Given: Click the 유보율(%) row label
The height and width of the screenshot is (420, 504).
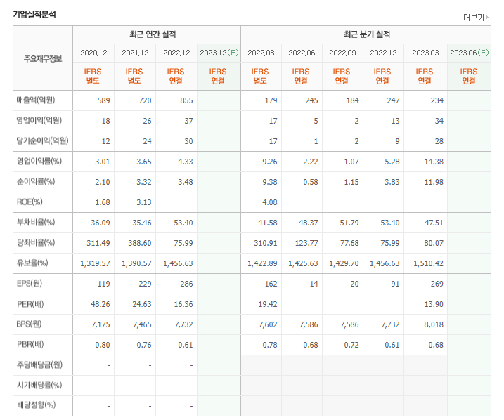Looking at the screenshot, I should 32,263.
